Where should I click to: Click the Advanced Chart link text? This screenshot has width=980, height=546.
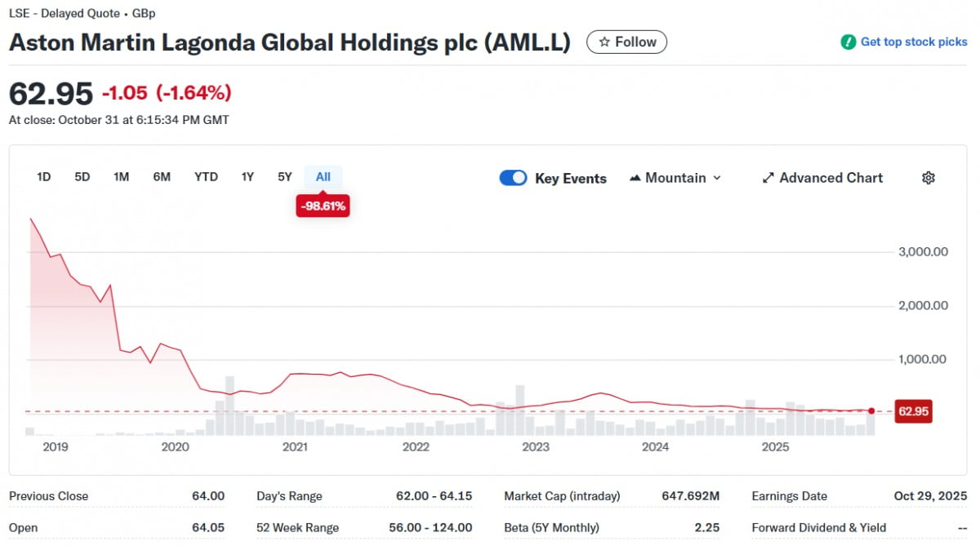[831, 178]
